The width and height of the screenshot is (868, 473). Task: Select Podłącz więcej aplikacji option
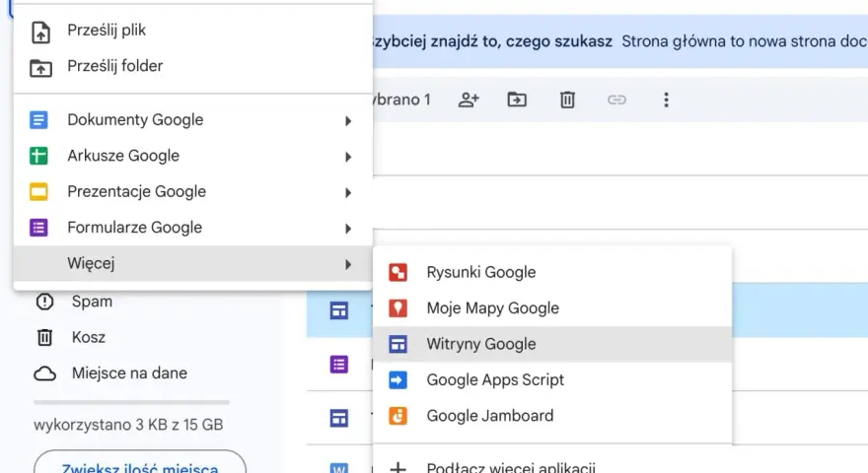552,463
